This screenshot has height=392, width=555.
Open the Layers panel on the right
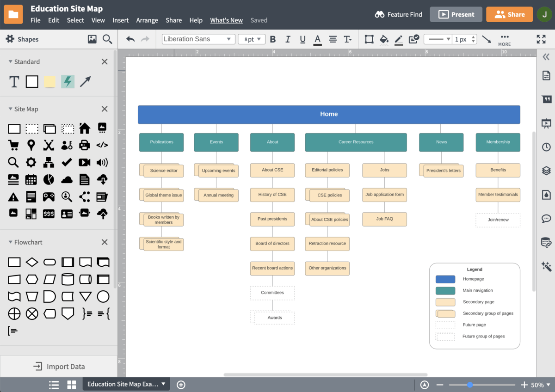pyautogui.click(x=546, y=171)
